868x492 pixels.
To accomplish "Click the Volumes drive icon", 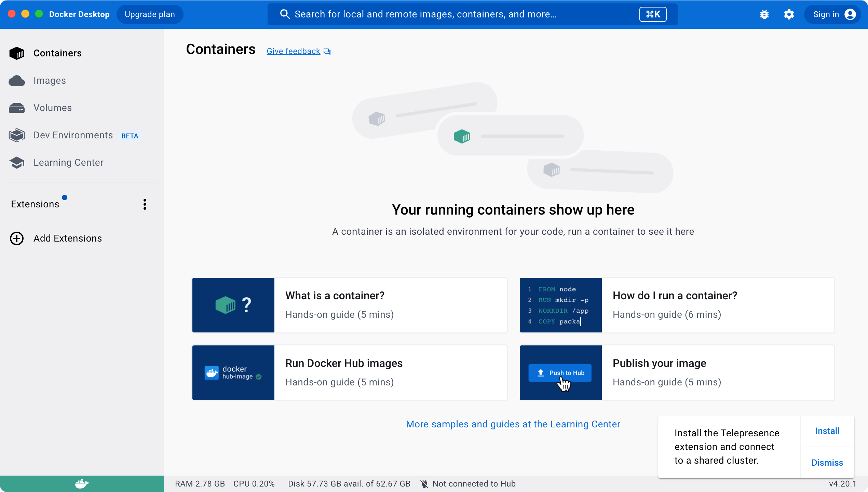I will tap(17, 108).
